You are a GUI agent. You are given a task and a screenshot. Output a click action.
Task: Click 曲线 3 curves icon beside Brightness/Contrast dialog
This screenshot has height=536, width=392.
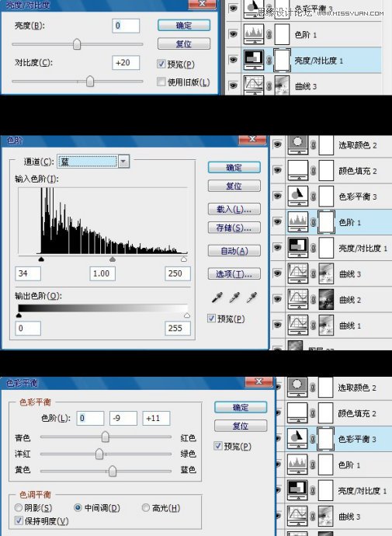coord(254,85)
